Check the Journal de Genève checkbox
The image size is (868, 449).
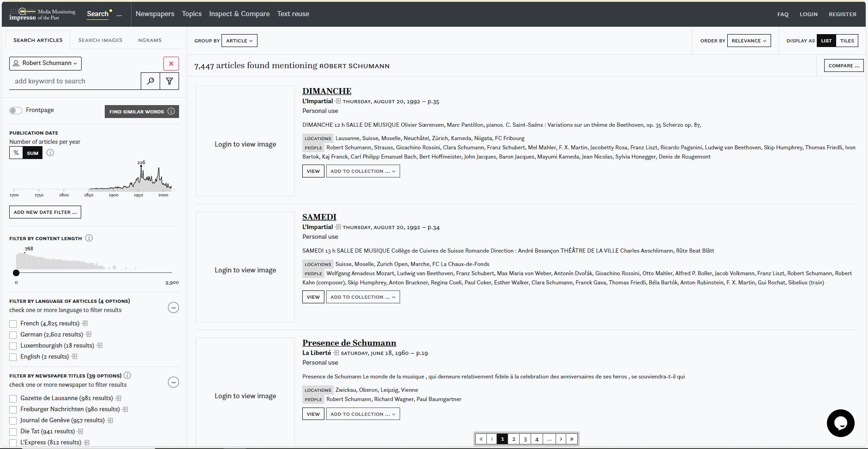pyautogui.click(x=13, y=421)
